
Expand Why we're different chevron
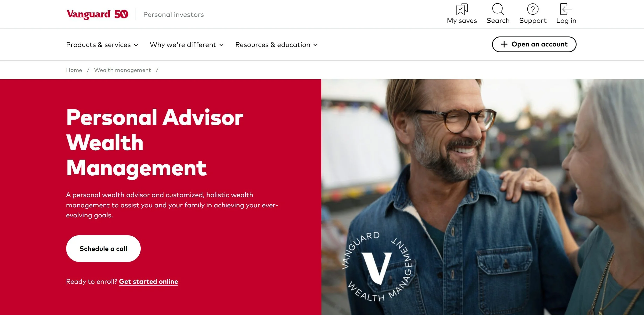(221, 45)
